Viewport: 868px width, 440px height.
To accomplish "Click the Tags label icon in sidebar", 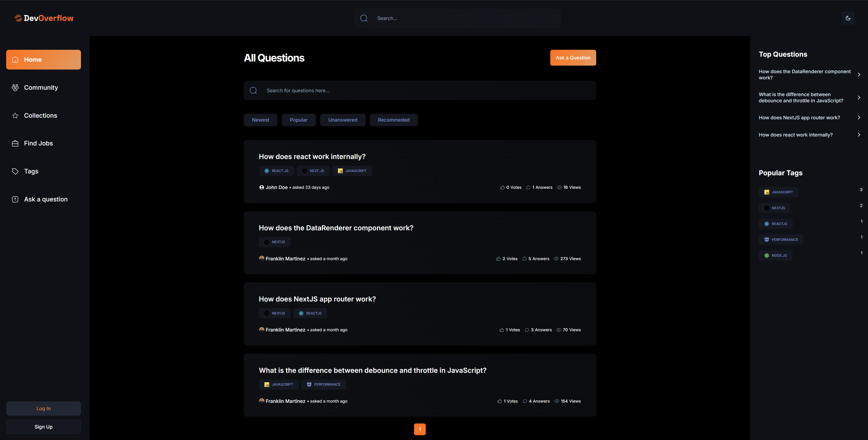I will tap(15, 172).
